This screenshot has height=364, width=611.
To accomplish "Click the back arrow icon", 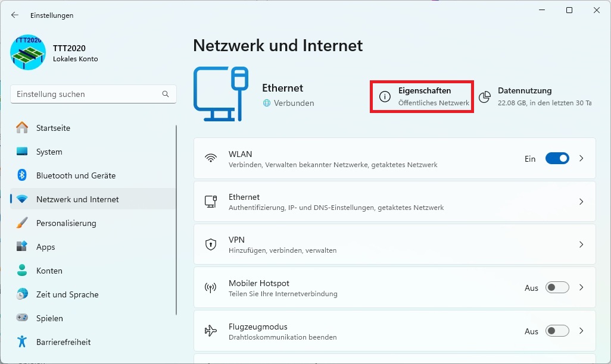I will tap(15, 15).
